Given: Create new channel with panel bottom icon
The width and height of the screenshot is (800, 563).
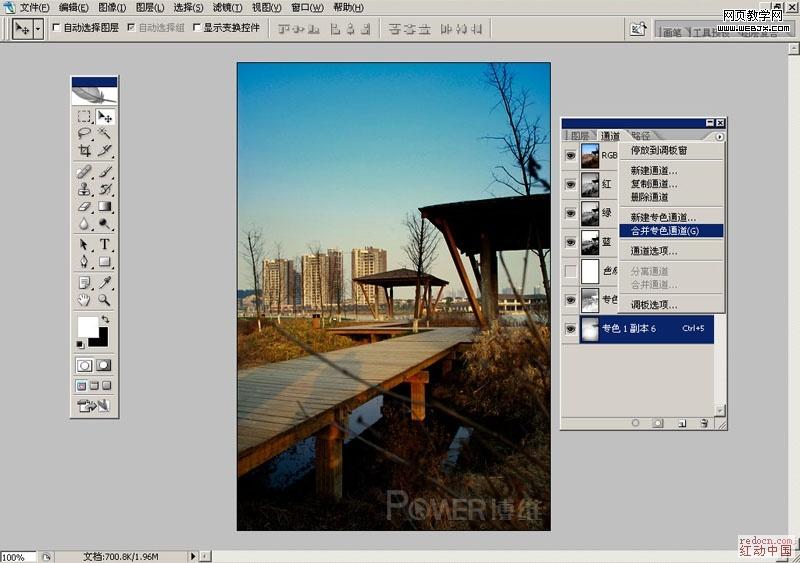Looking at the screenshot, I should 682,423.
